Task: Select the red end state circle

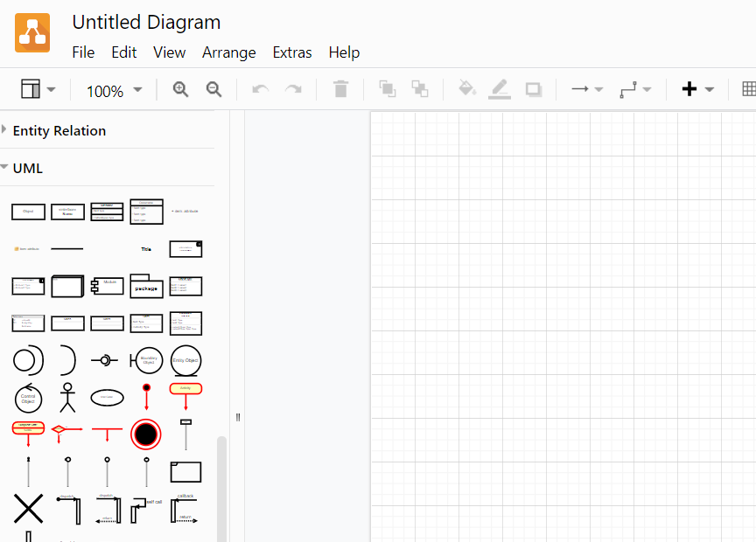Action: [145, 434]
